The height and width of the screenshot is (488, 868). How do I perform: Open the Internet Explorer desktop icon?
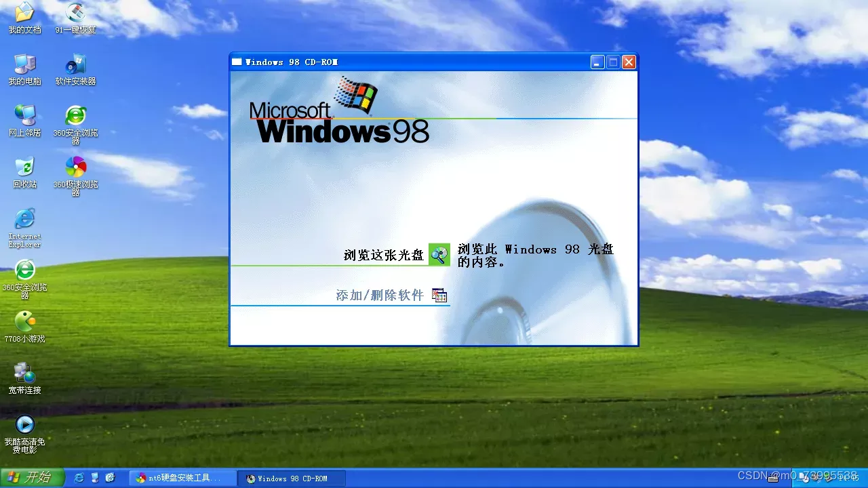pos(25,227)
